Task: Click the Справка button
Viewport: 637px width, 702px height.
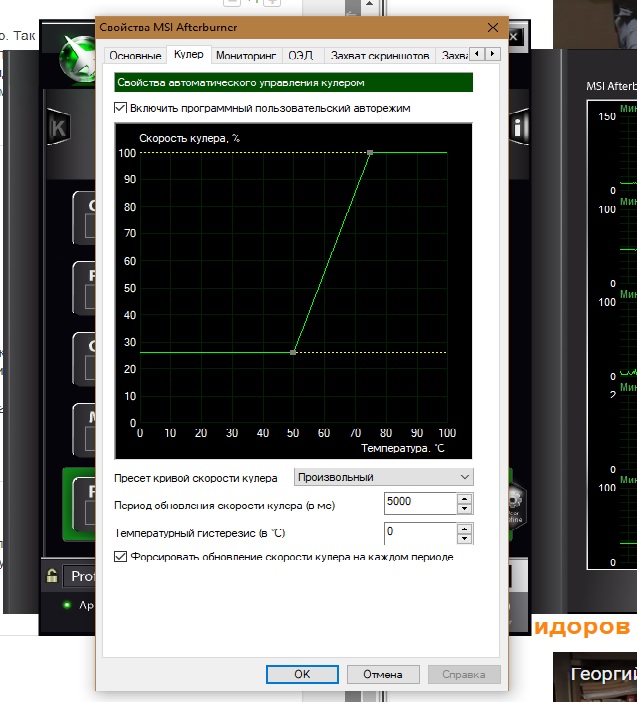Action: (x=464, y=674)
